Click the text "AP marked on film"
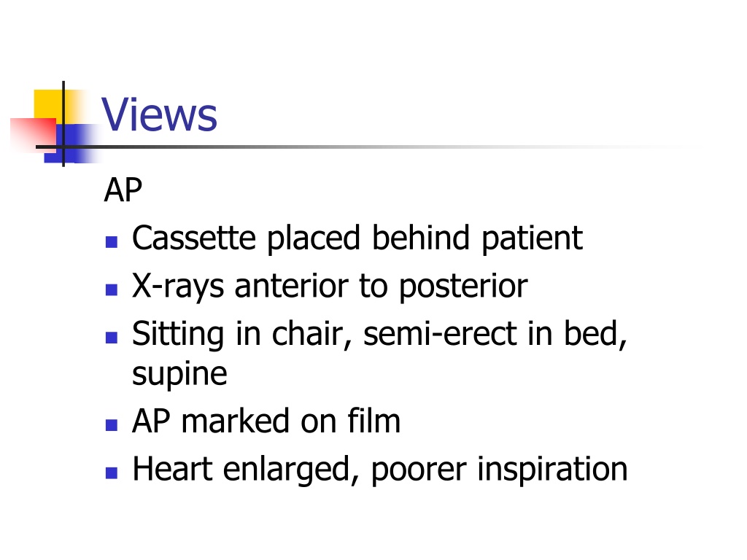 266,421
